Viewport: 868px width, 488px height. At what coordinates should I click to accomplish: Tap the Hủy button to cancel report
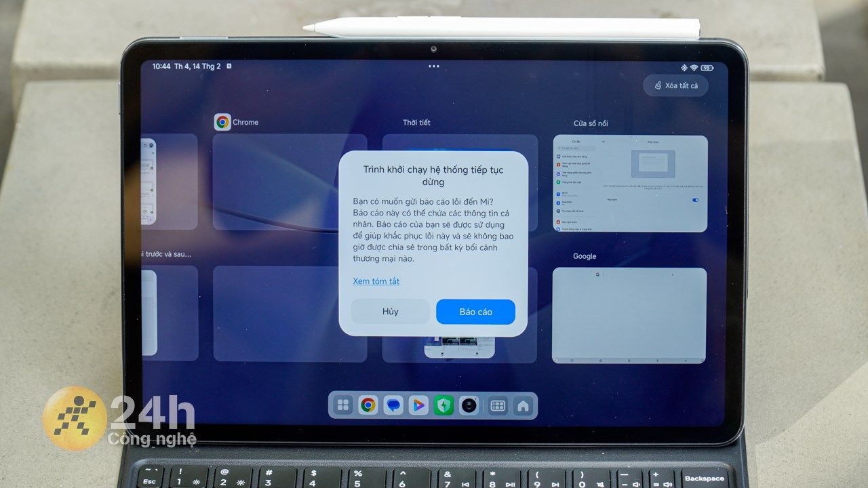point(390,312)
